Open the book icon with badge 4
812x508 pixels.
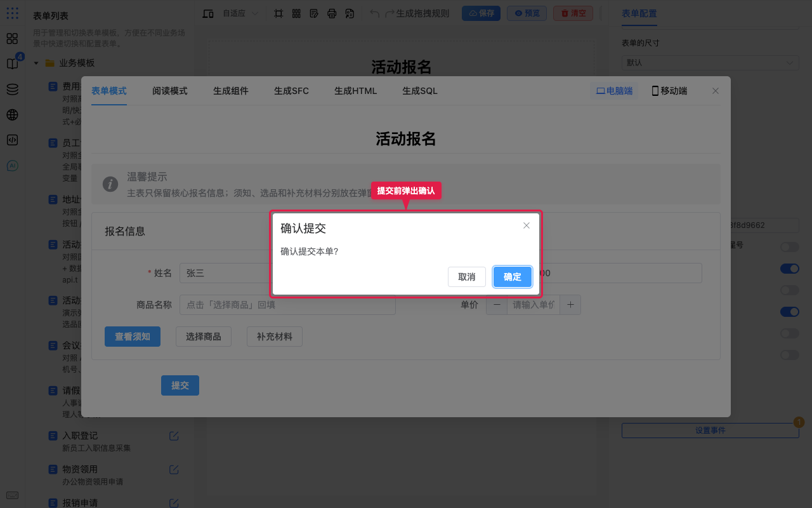point(12,63)
